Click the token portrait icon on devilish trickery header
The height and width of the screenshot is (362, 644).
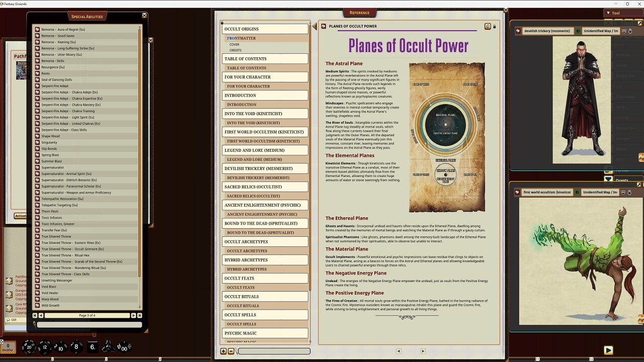(518, 31)
